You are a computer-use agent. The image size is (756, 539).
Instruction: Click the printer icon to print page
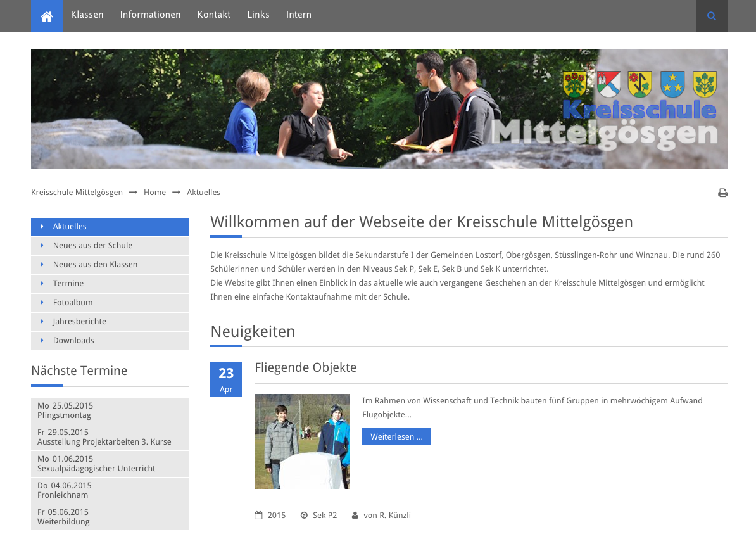coord(722,193)
